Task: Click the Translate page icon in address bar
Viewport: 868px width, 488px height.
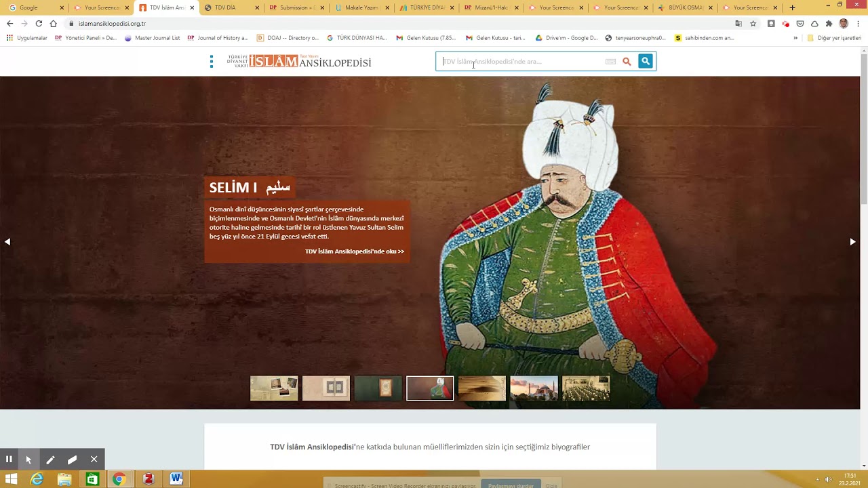Action: coord(738,24)
